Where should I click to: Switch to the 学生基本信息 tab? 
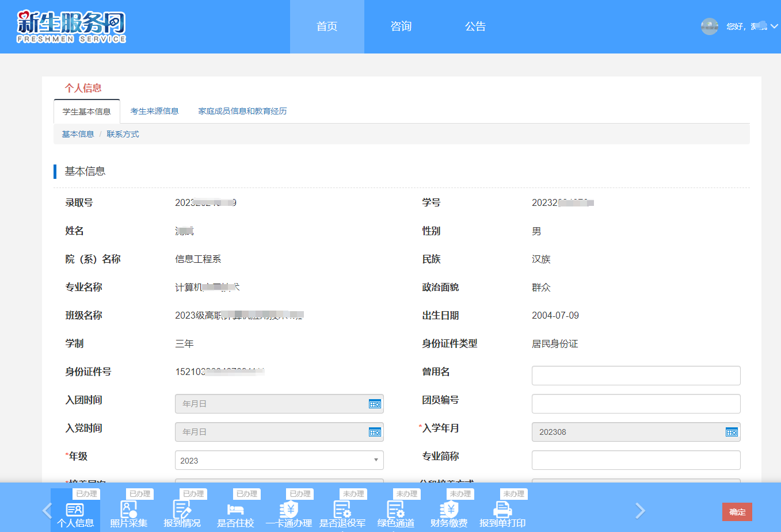pyautogui.click(x=87, y=112)
